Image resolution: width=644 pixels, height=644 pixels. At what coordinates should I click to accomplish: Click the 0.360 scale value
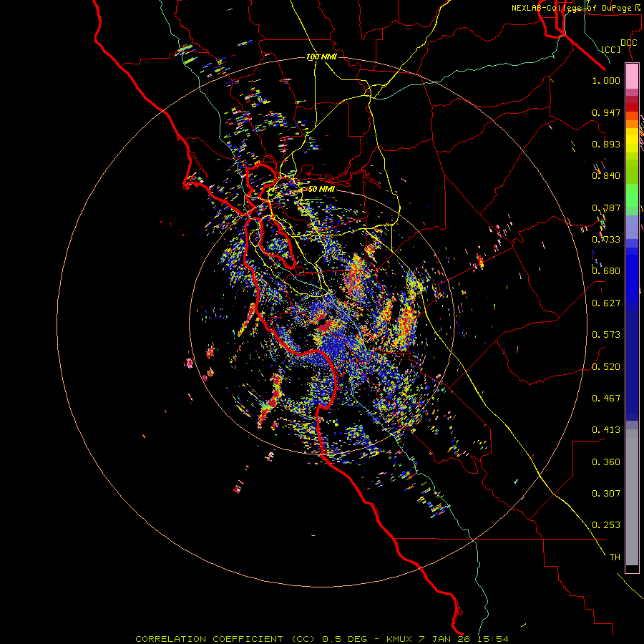(606, 462)
